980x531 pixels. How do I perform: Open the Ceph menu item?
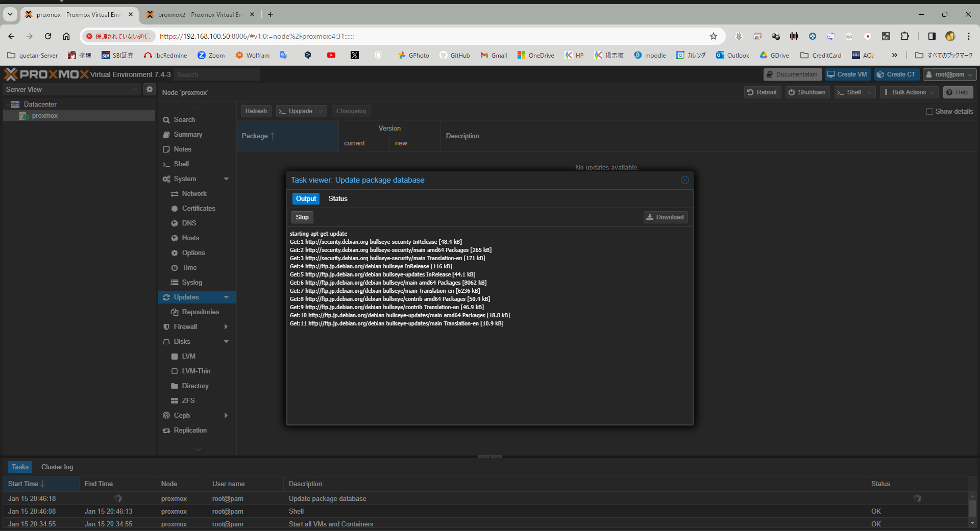182,416
